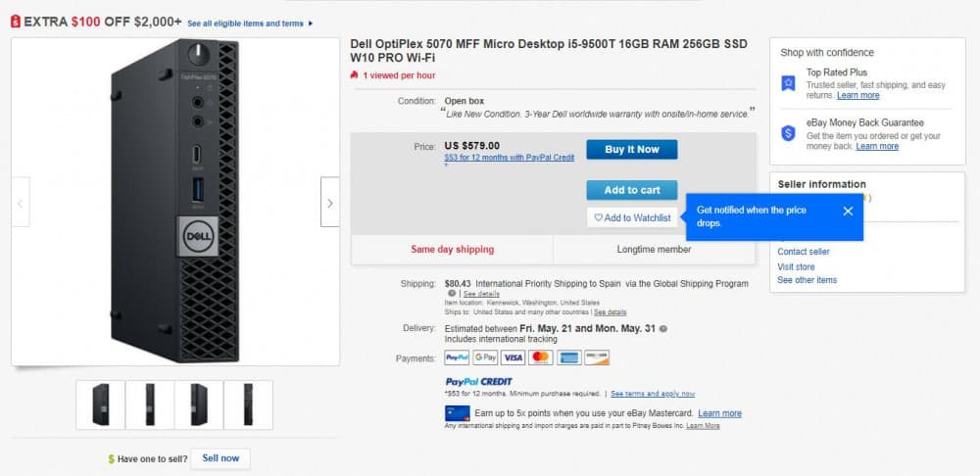Select the Google Pay payment icon

[x=485, y=357]
